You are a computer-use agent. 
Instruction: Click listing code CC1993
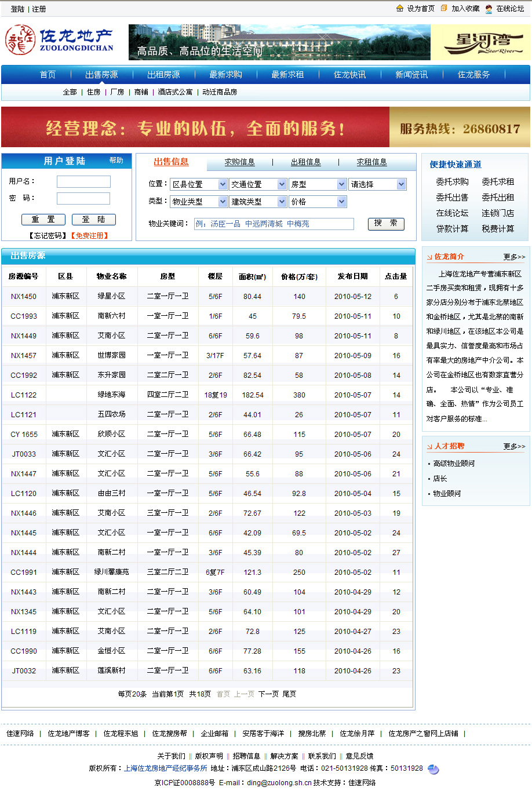(24, 316)
